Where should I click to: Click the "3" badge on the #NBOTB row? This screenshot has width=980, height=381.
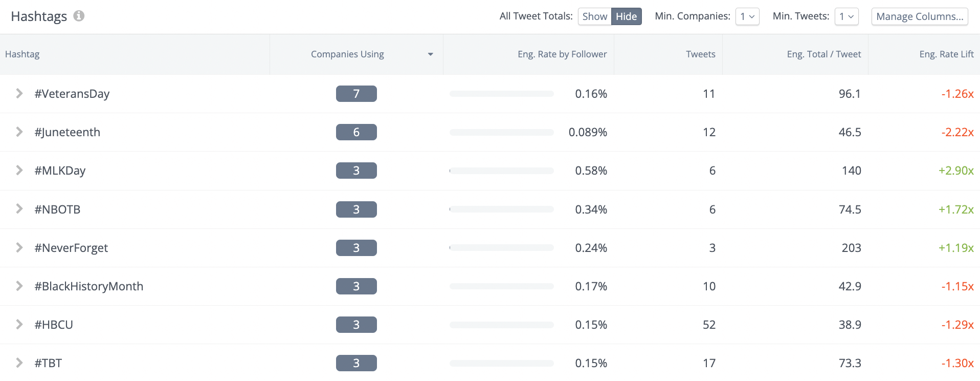(x=356, y=209)
